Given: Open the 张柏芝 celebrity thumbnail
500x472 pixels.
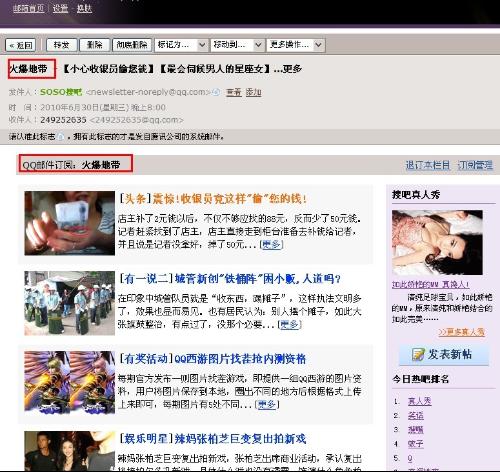Looking at the screenshot, I should [x=69, y=451].
